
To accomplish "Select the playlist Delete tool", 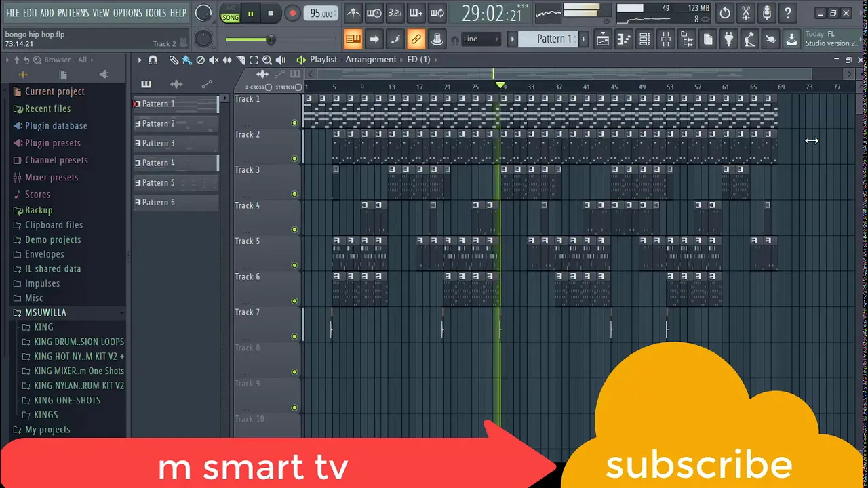I will tap(200, 60).
